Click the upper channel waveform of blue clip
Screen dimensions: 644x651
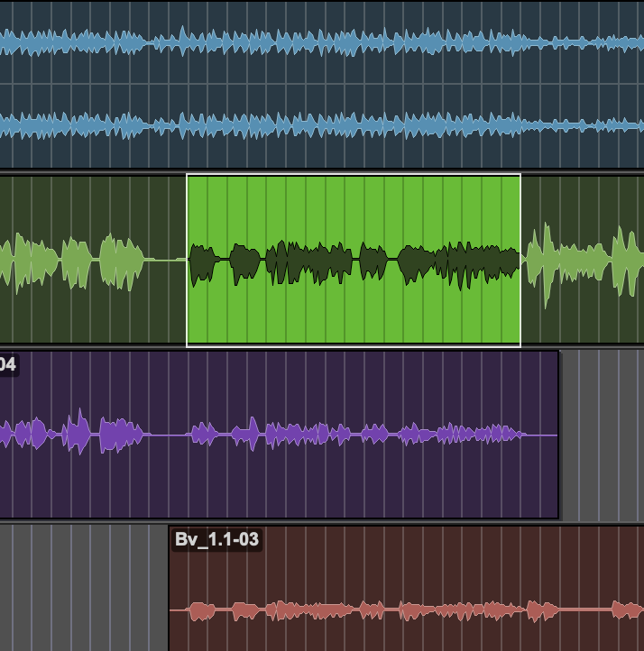click(x=316, y=42)
